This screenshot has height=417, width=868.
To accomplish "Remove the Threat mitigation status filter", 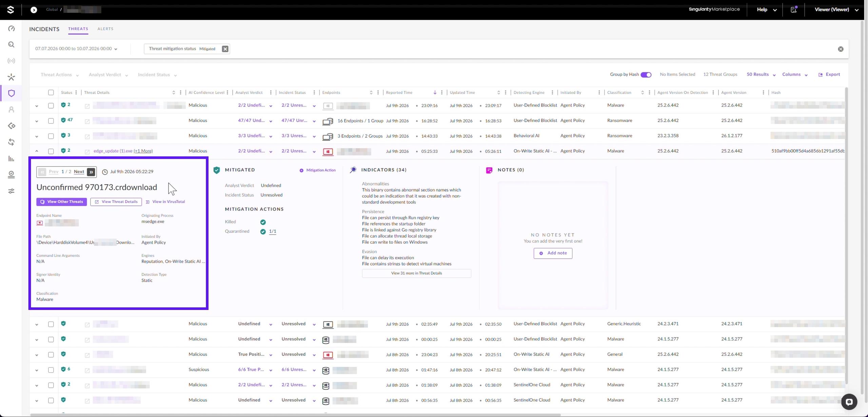I will (x=225, y=49).
